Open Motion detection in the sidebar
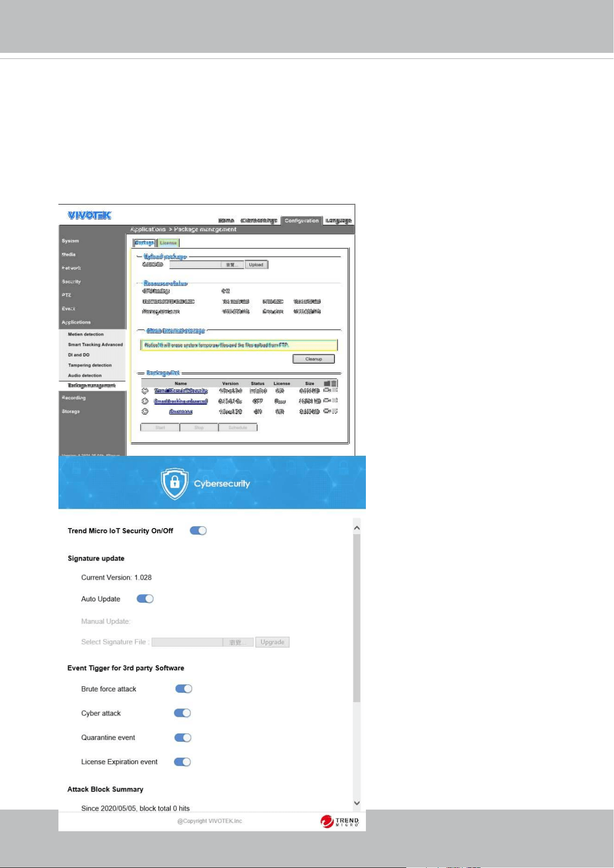614x868 pixels. 86,334
